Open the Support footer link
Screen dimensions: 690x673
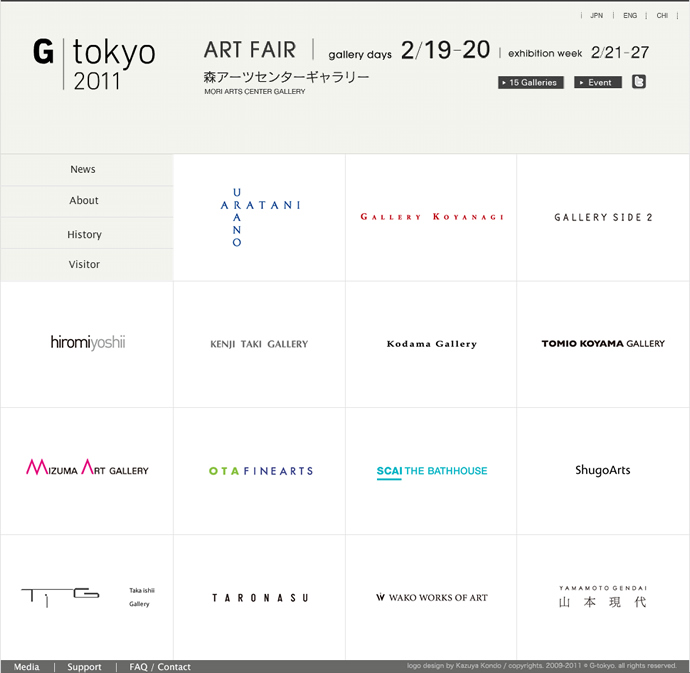tap(84, 666)
